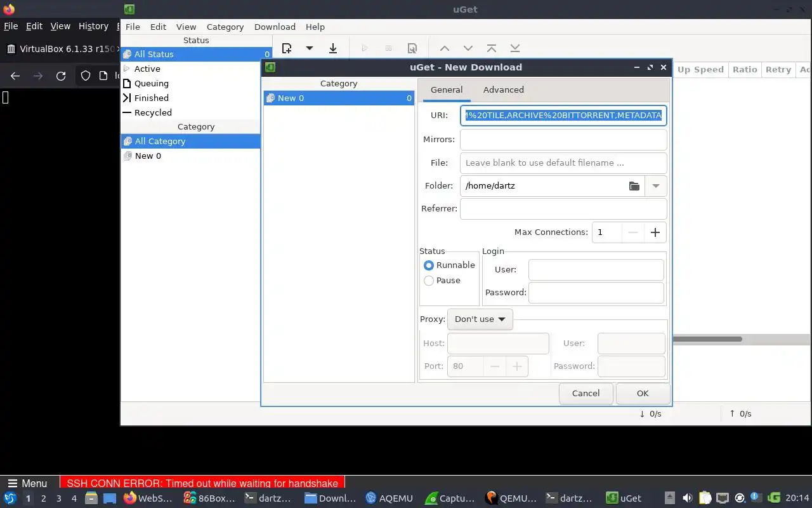Viewport: 812px width, 508px height.
Task: Click the Ratio column header
Action: click(x=745, y=70)
